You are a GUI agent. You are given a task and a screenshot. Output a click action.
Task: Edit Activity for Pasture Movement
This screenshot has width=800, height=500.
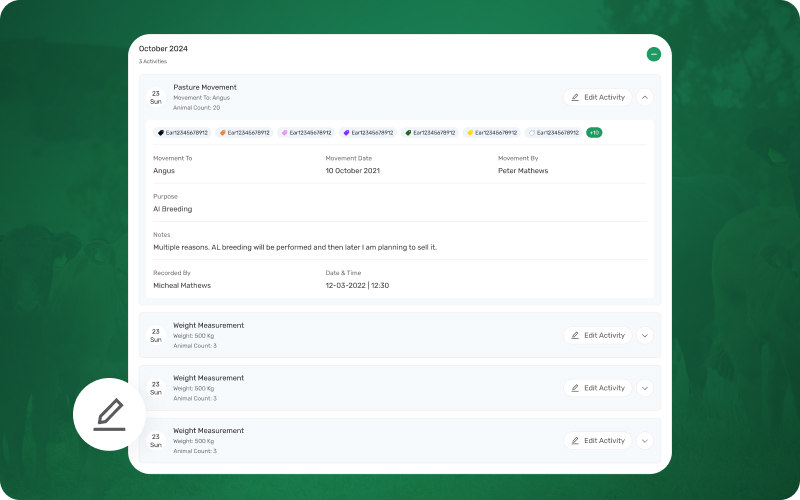598,97
